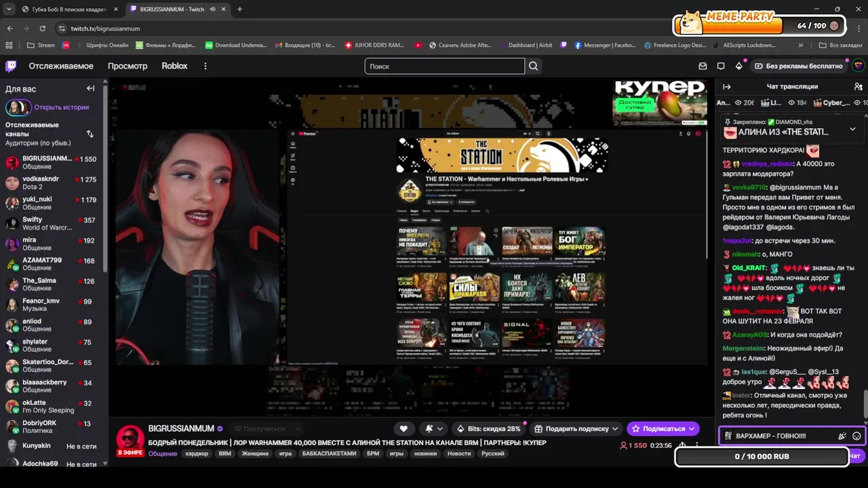Open the emote picker in chat input
The width and height of the screenshot is (868, 488).
click(x=856, y=436)
